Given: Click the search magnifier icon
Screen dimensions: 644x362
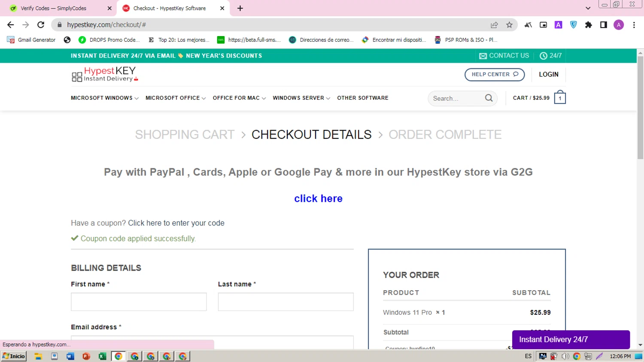Looking at the screenshot, I should [x=489, y=98].
